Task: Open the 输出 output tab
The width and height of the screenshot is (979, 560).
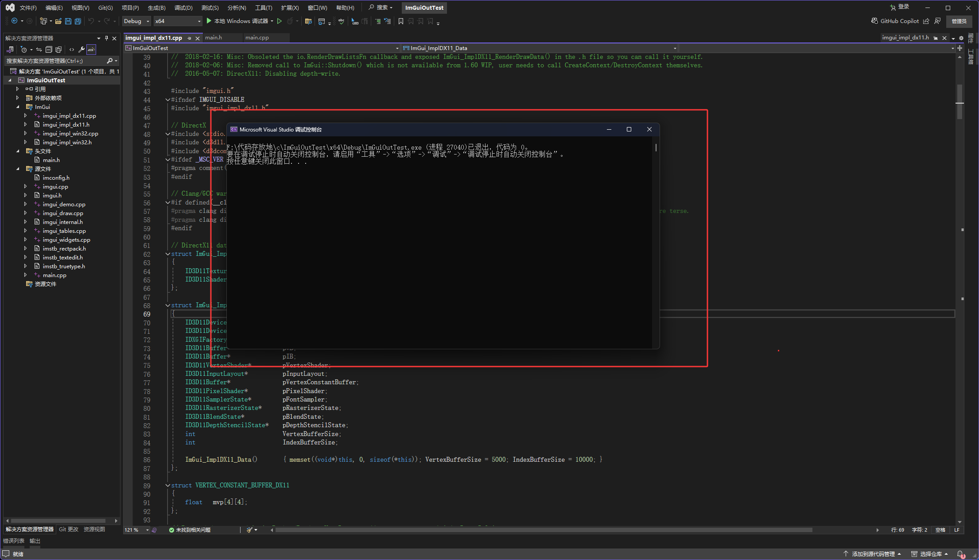Action: click(35, 541)
